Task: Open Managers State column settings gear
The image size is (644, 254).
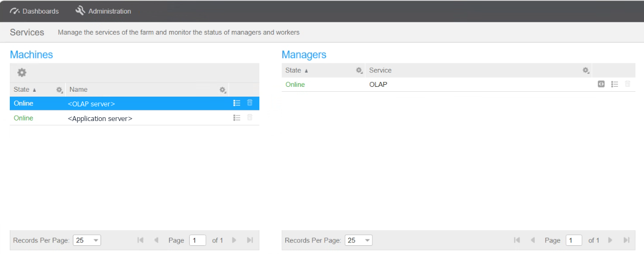Action: click(359, 71)
